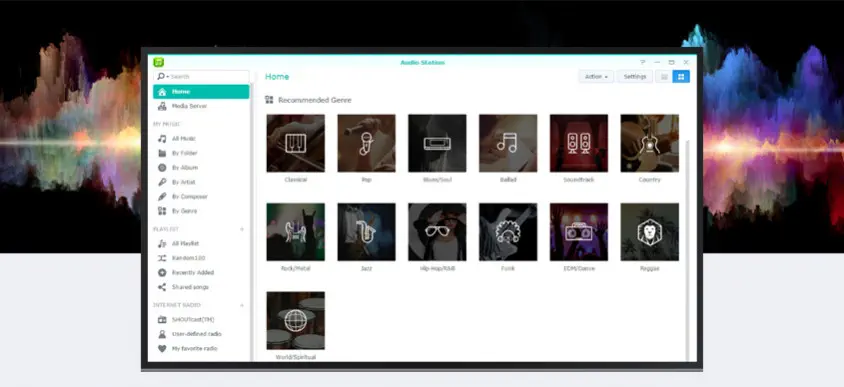Add a new playlist with plus button

pyautogui.click(x=242, y=229)
